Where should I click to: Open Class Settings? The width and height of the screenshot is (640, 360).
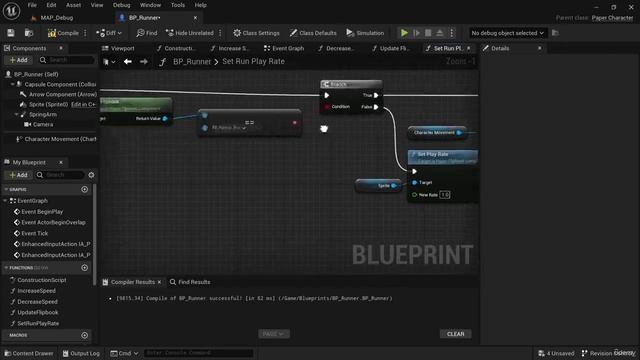click(256, 33)
